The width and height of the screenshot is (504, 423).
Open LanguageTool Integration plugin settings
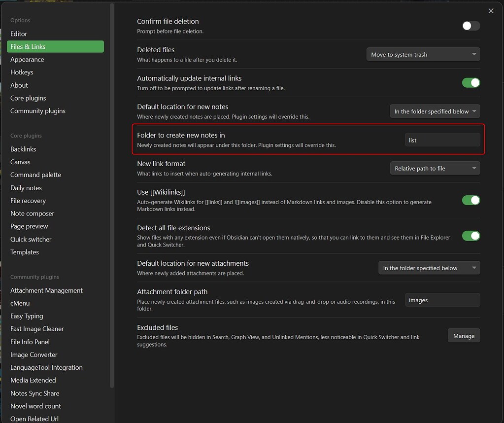(46, 367)
